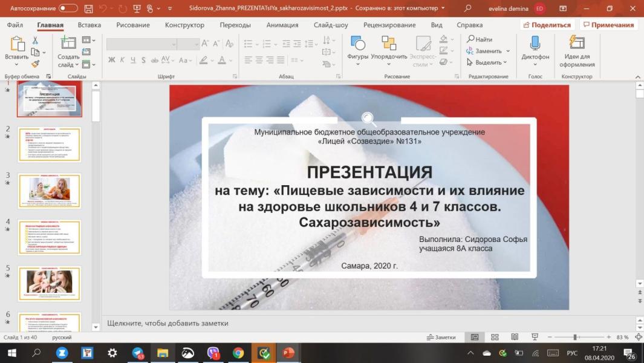
Task: Fit slide to current window icon
Action: 639,337
